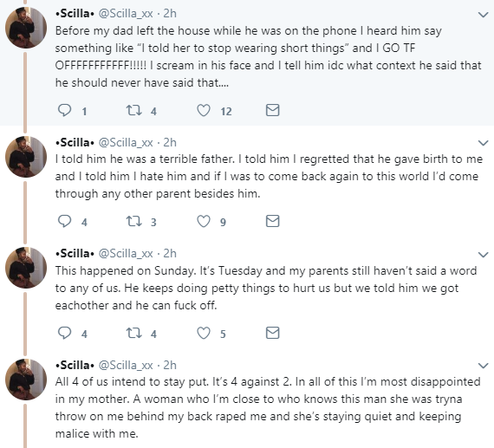Reply to the "terrible father" tweet
Image resolution: width=494 pixels, height=448 pixels.
(x=65, y=221)
